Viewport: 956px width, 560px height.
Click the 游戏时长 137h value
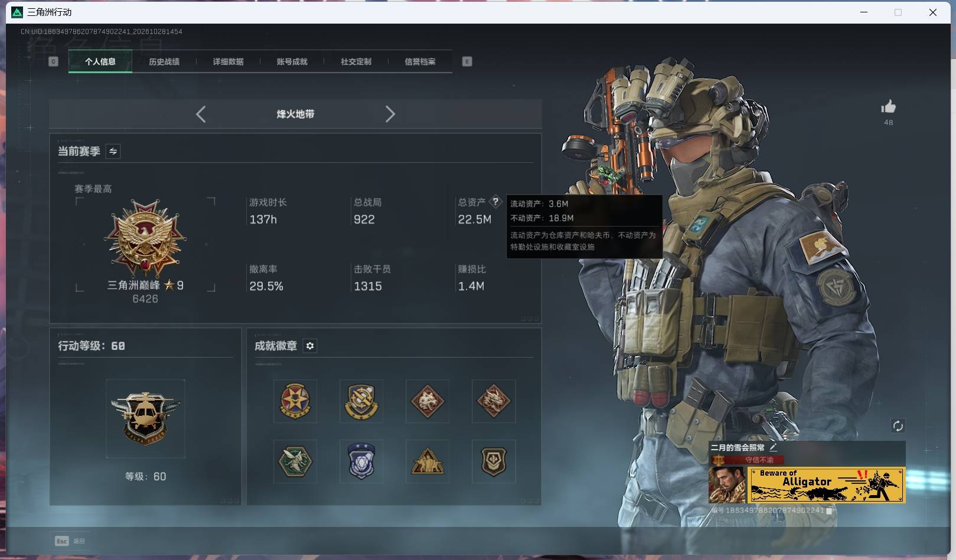pyautogui.click(x=263, y=220)
